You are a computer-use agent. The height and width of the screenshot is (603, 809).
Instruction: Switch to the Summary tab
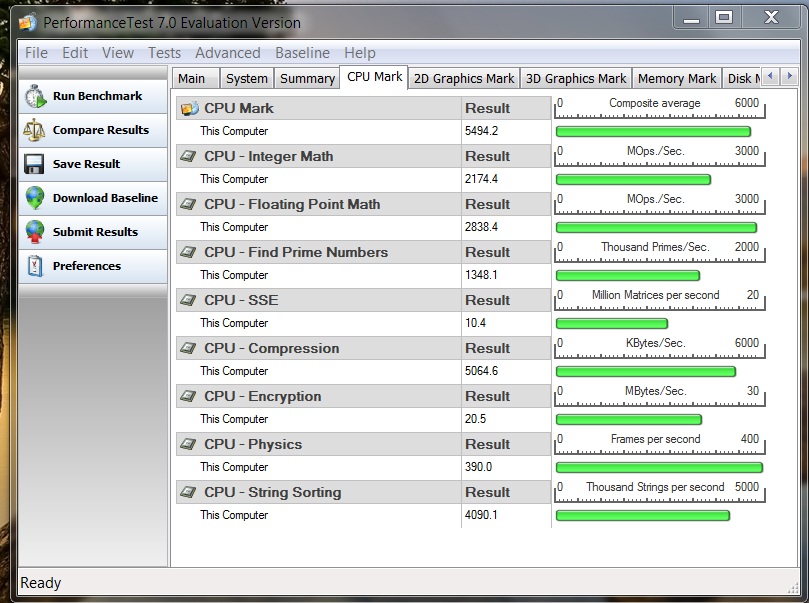pos(307,78)
